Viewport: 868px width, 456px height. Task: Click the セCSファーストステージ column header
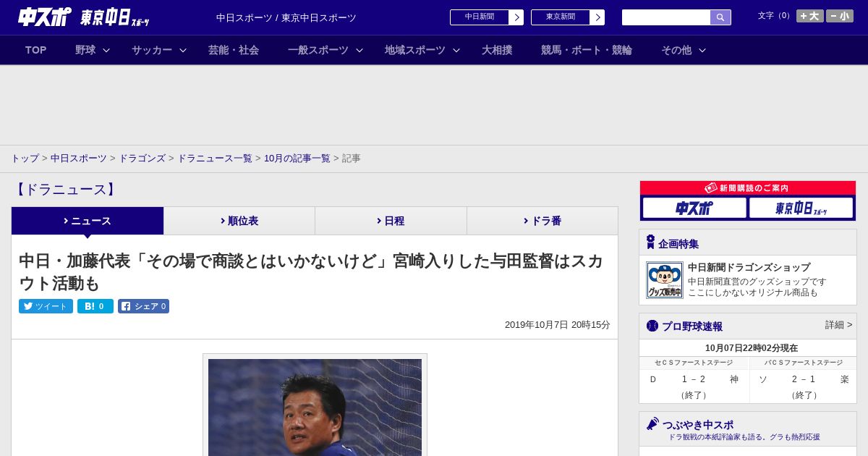point(694,363)
